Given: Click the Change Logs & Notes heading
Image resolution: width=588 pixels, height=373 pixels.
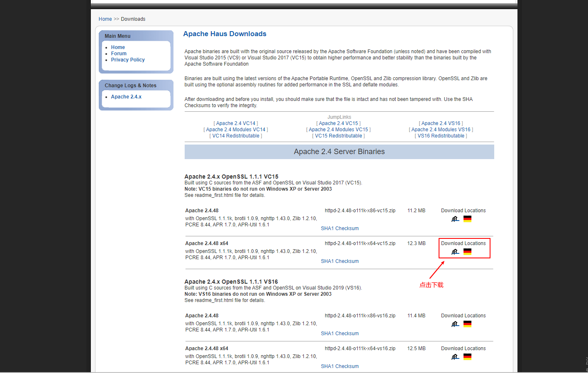Looking at the screenshot, I should tap(131, 86).
